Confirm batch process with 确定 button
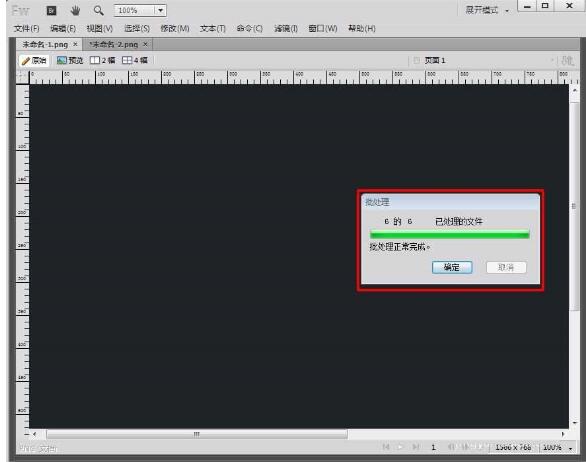Viewport: 586px width, 462px height. (x=452, y=267)
